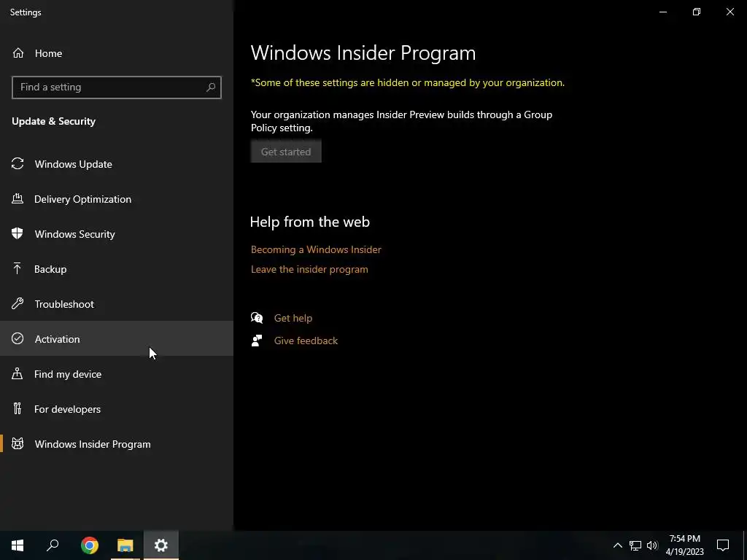Screen dimensions: 747x560
Task: Click the Give feedback person icon
Action: tap(257, 341)
